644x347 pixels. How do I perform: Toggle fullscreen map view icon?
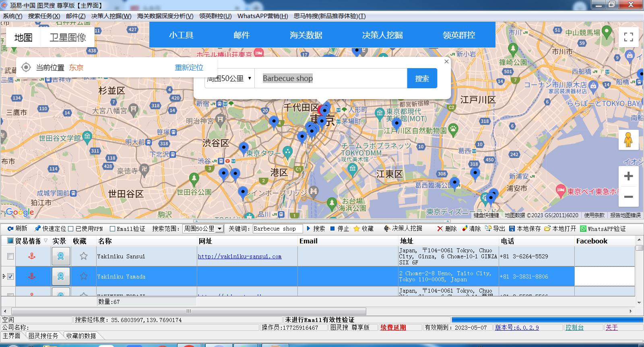pos(628,37)
